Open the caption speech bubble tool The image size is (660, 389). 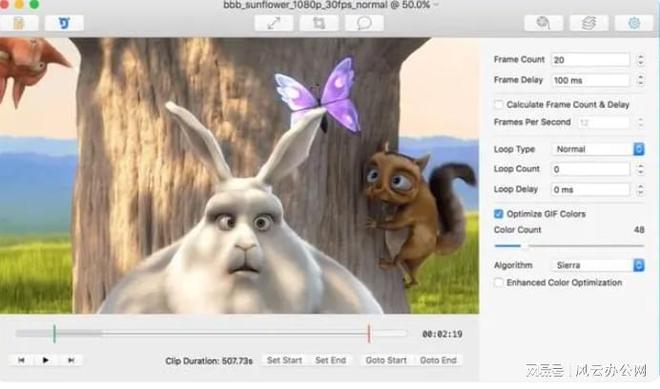coord(364,23)
